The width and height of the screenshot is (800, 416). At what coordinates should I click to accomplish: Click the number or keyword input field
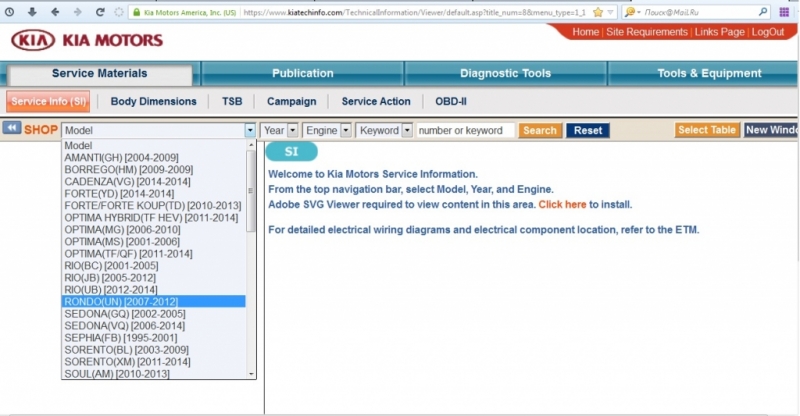(465, 130)
